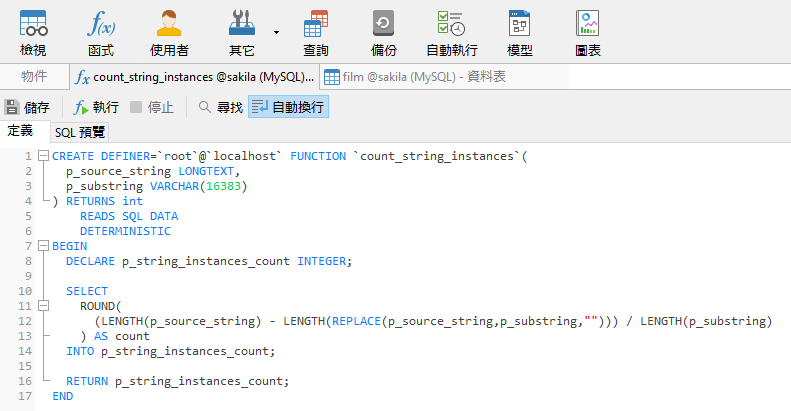Switch to the SQL 預覽 tab
791x411 pixels.
point(80,132)
